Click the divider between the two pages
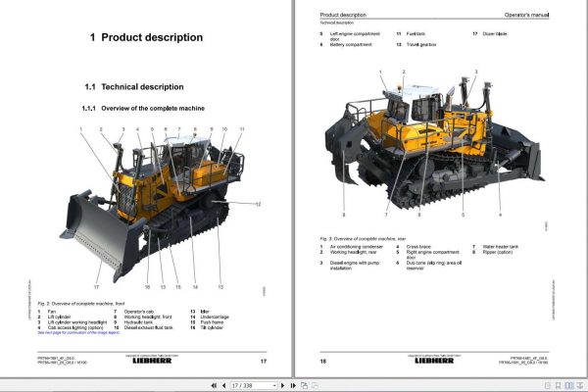Viewport: 588px width, 392px height. click(293, 187)
